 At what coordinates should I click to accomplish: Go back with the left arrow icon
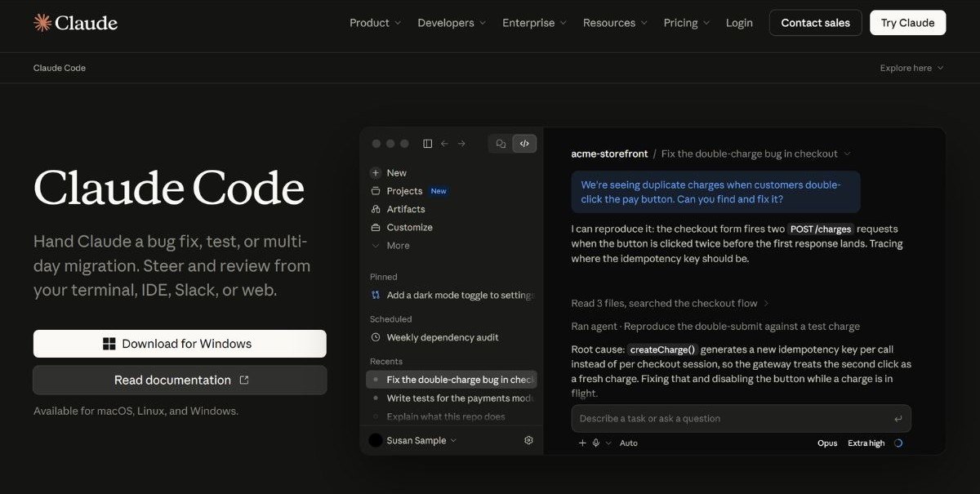click(x=444, y=144)
